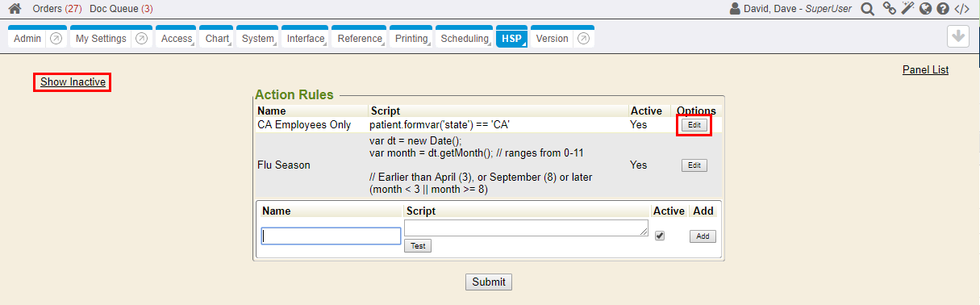Expand the Interface tab menu
The width and height of the screenshot is (980, 305).
click(x=307, y=39)
